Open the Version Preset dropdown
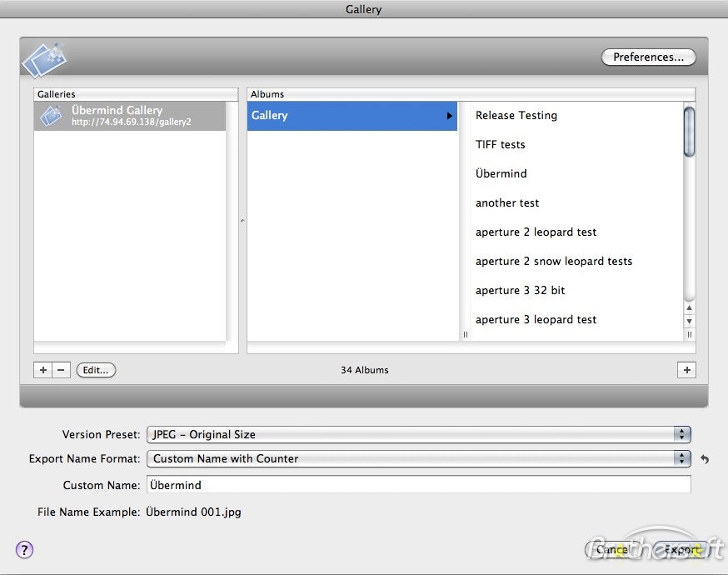 click(681, 434)
